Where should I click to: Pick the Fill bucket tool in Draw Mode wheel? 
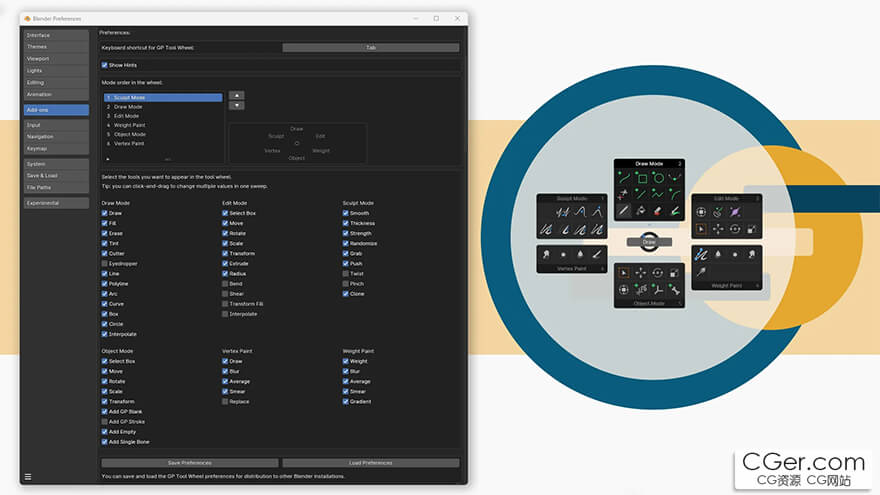640,210
